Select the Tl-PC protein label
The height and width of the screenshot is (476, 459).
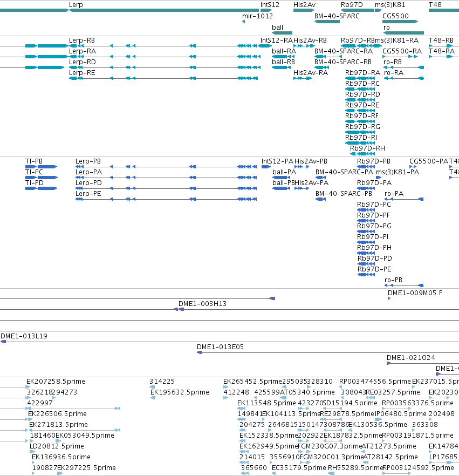point(35,172)
